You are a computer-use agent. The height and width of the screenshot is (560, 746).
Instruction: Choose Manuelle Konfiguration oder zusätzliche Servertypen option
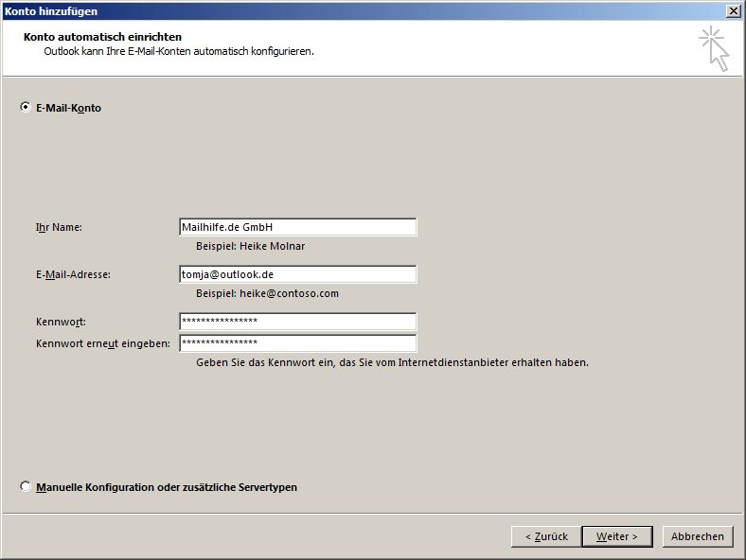26,487
